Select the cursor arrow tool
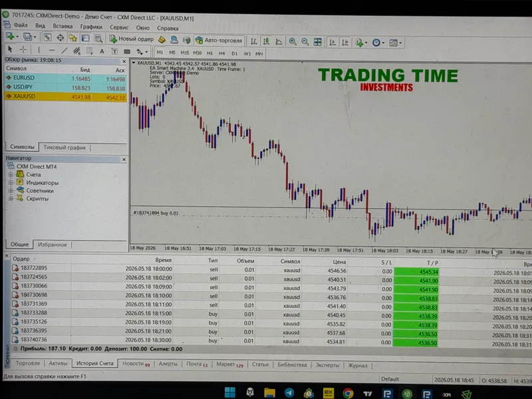The width and height of the screenshot is (532, 399). click(10, 49)
